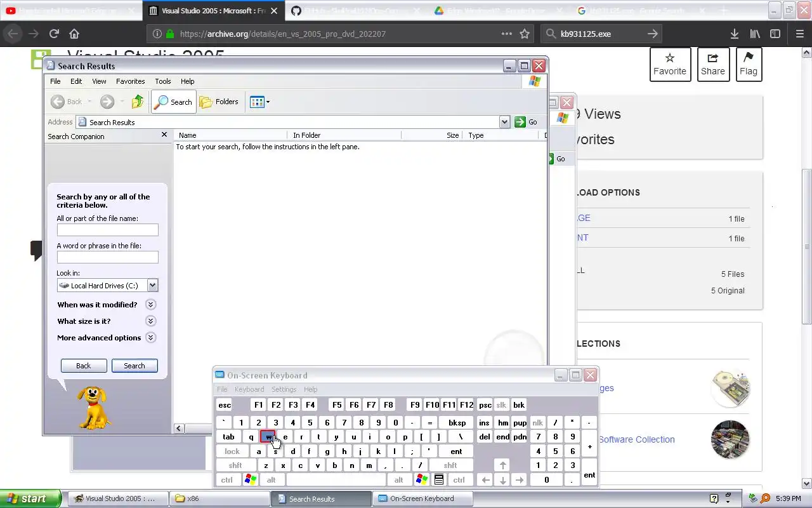Sort results by Type column header
Screen dimensions: 812x508
501,135
